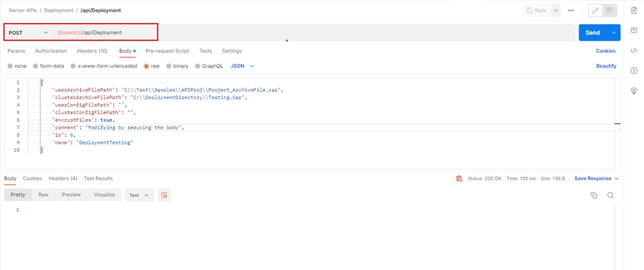Click the Time: 100 ms text
Viewport: 644px width, 270px height.
click(x=521, y=178)
